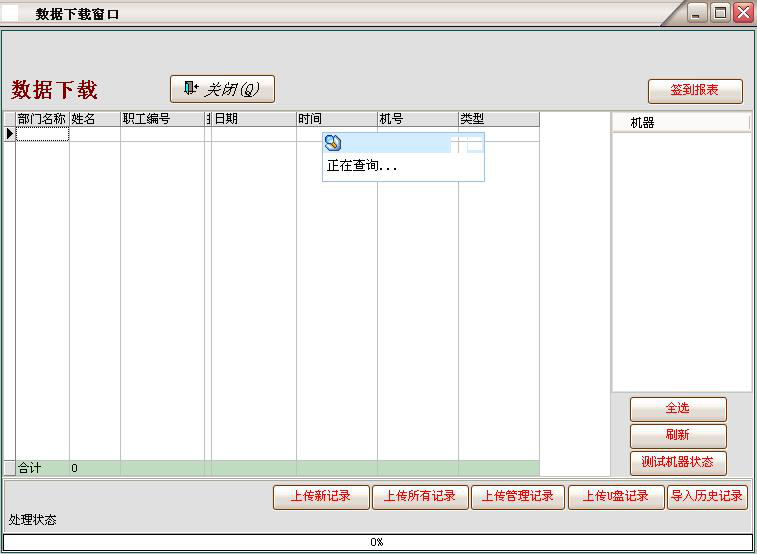This screenshot has width=757, height=554.
Task: Click the query popup's search icon
Action: pos(333,143)
